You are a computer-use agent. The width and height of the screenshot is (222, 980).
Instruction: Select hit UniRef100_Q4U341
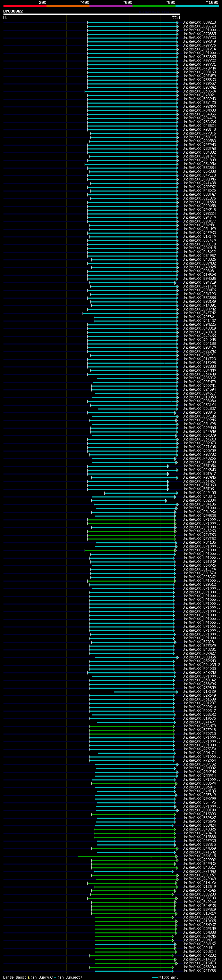pyautogui.click(x=199, y=496)
